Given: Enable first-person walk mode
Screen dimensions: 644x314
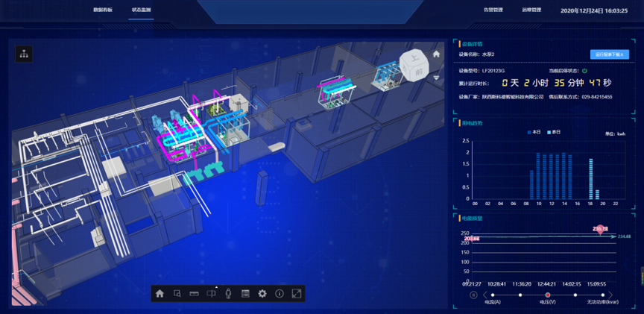Looking at the screenshot, I should click(x=228, y=294).
